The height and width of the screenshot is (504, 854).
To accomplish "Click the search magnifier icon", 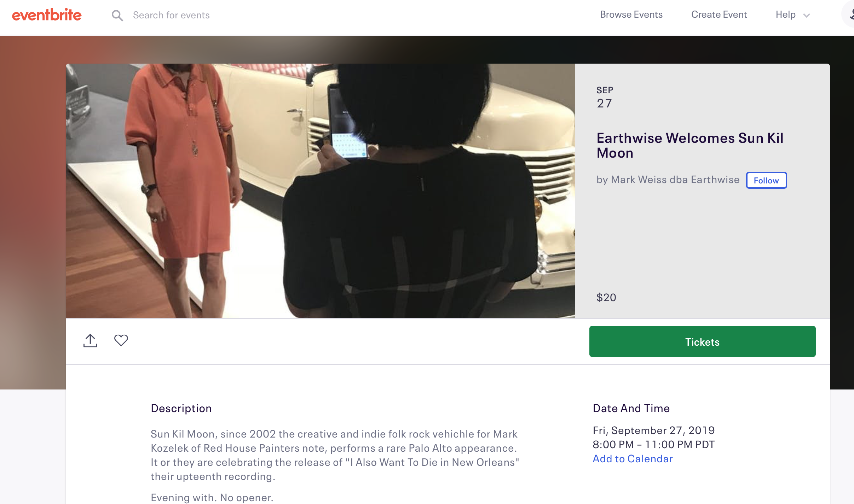I will [117, 16].
